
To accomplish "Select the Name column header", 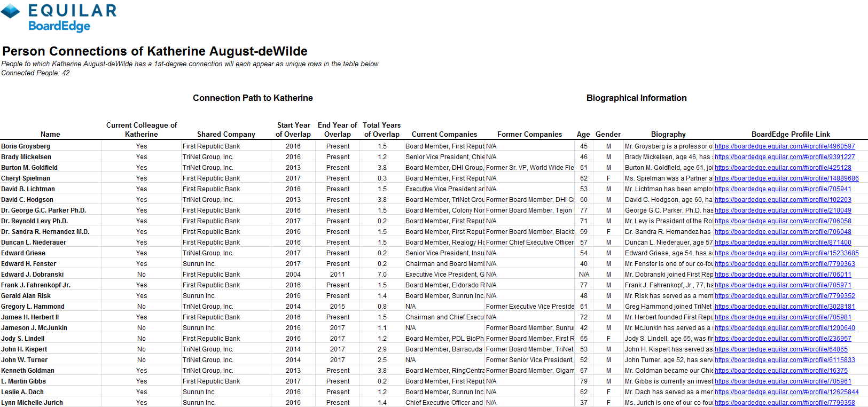I will click(50, 135).
